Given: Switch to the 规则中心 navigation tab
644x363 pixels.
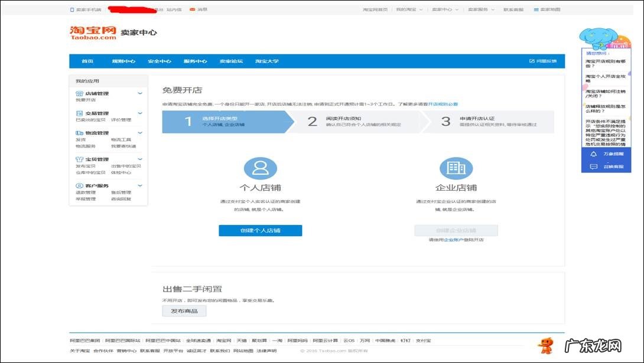Looking at the screenshot, I should (125, 61).
